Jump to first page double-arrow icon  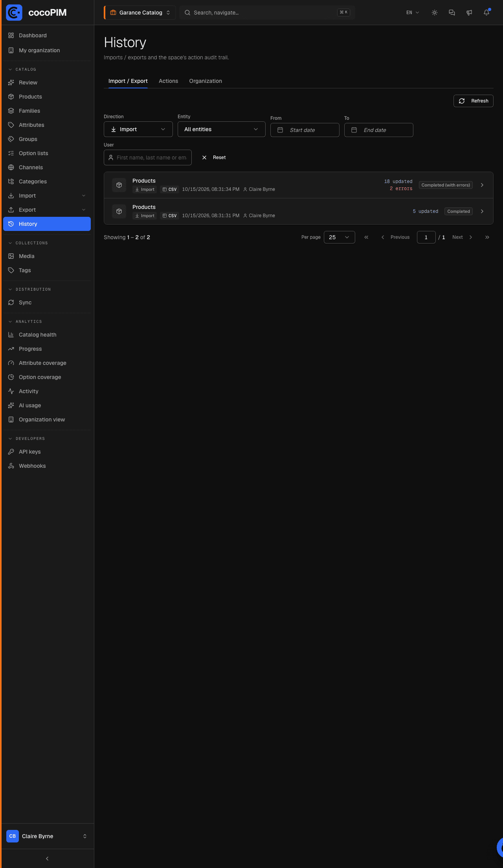(x=366, y=237)
